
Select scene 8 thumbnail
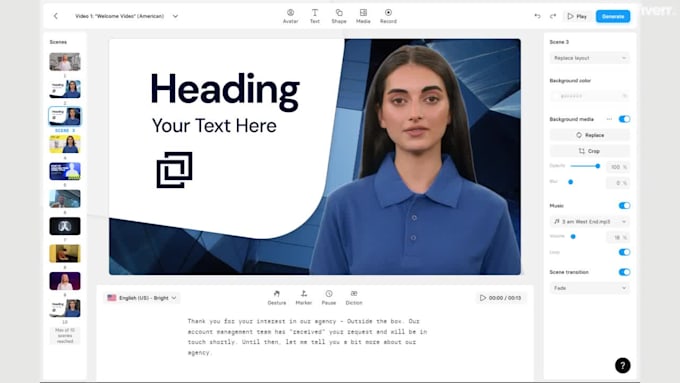(x=65, y=253)
